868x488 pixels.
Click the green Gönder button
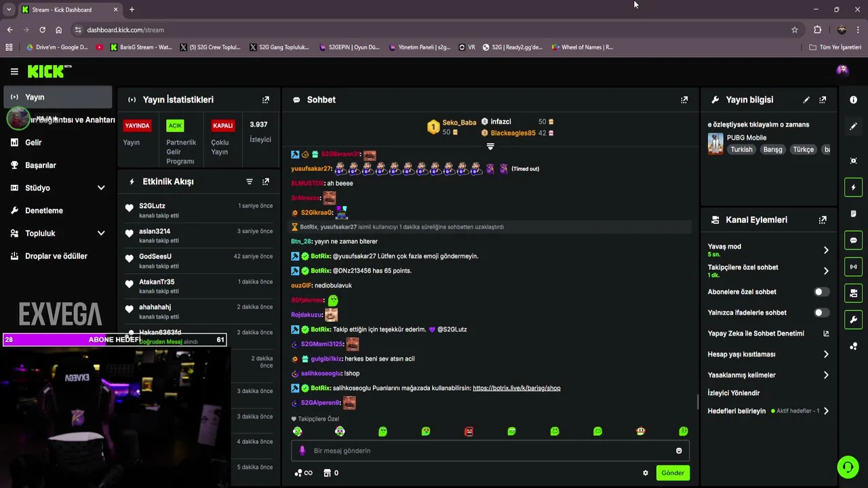pyautogui.click(x=673, y=473)
